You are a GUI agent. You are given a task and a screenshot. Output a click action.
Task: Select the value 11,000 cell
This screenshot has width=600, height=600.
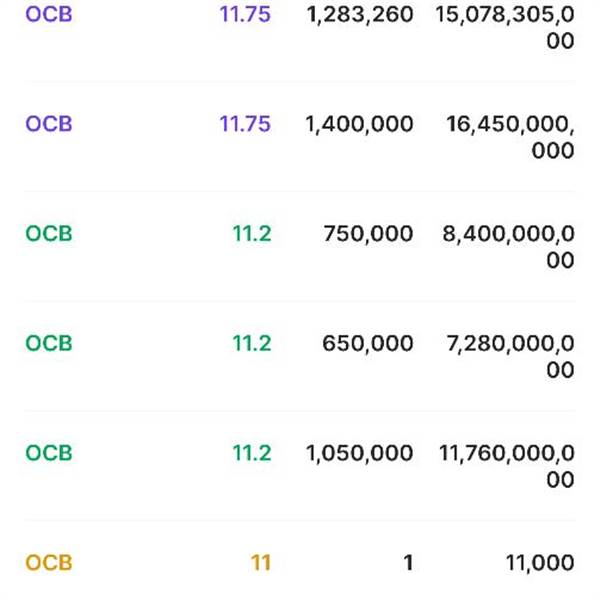coord(540,563)
